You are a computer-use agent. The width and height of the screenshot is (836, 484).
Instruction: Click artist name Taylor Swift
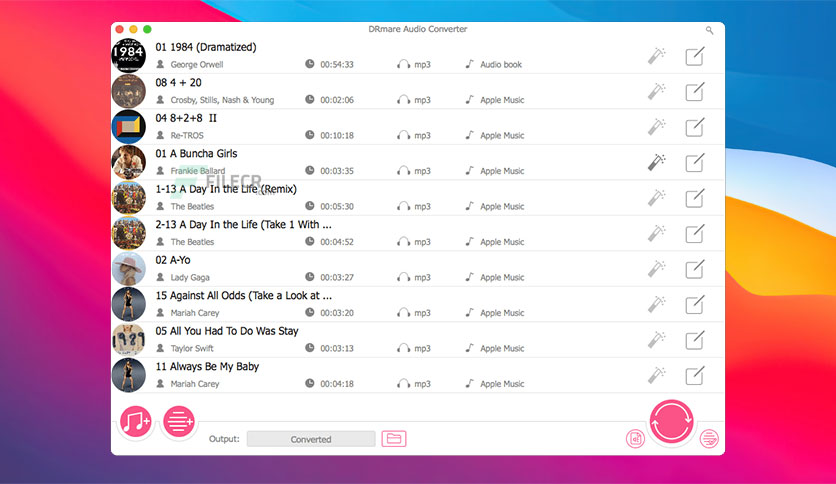coord(192,348)
